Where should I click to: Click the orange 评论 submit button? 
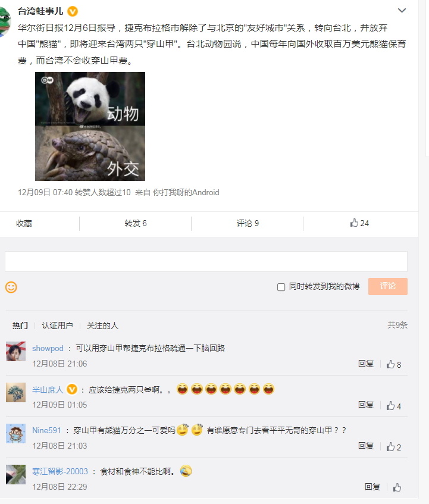388,286
